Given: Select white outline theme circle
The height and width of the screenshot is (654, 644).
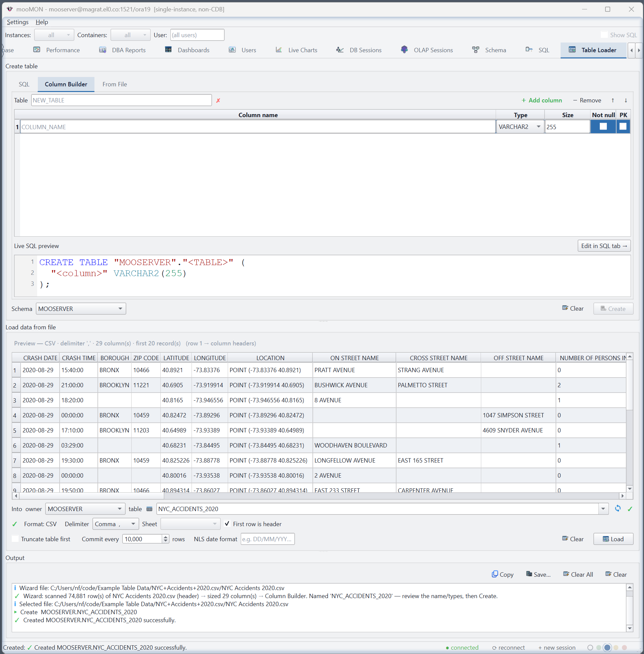Looking at the screenshot, I should (x=590, y=648).
